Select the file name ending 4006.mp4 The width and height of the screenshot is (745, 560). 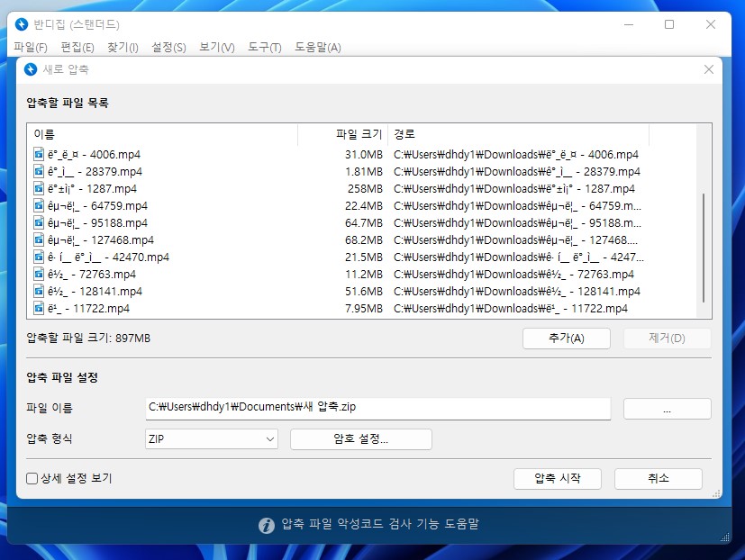tap(94, 154)
